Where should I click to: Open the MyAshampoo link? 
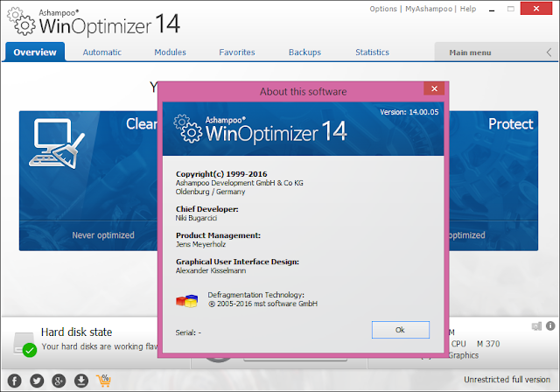429,9
